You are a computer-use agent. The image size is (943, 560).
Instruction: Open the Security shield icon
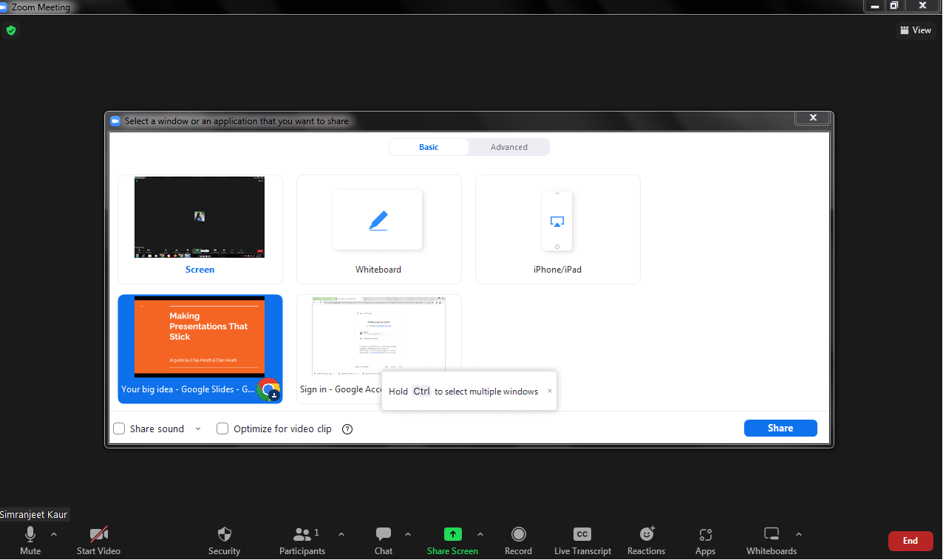[x=224, y=535]
